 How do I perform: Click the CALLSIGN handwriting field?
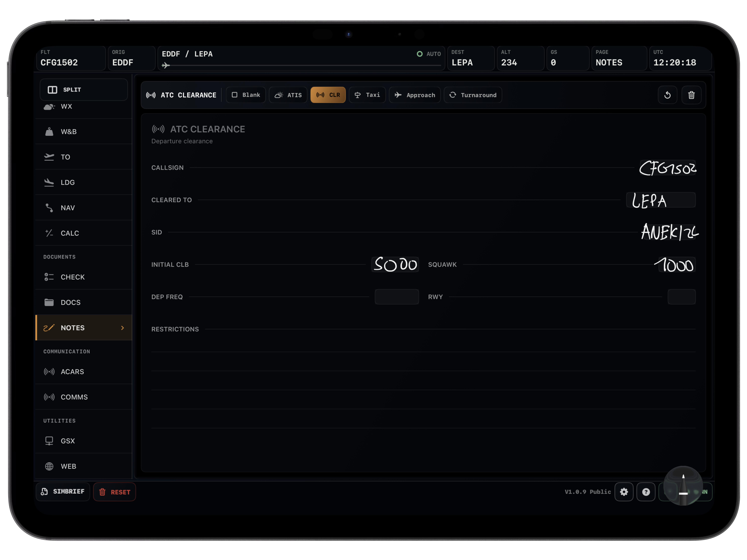pyautogui.click(x=668, y=168)
